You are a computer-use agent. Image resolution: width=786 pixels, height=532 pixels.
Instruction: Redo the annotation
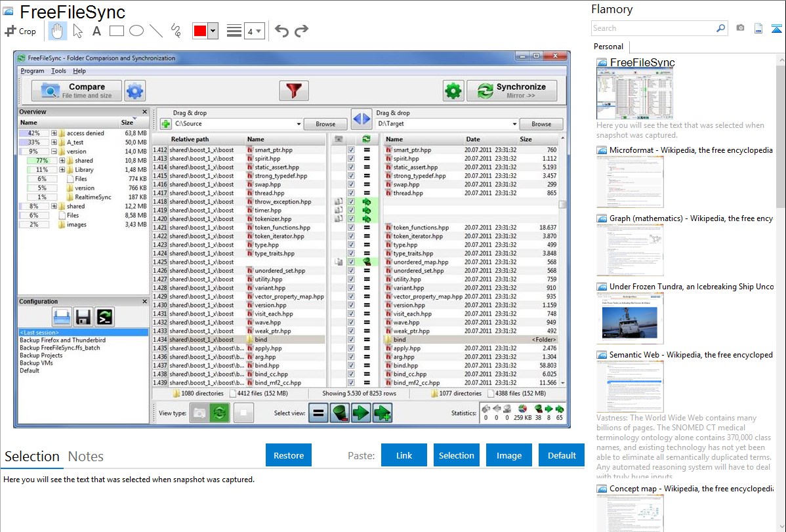(301, 31)
